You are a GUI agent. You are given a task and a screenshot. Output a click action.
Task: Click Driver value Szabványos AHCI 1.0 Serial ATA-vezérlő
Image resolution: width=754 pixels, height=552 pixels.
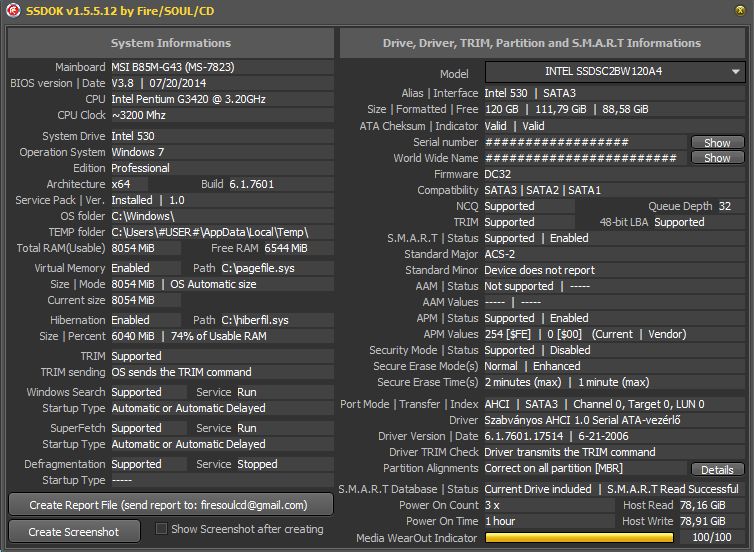point(582,420)
